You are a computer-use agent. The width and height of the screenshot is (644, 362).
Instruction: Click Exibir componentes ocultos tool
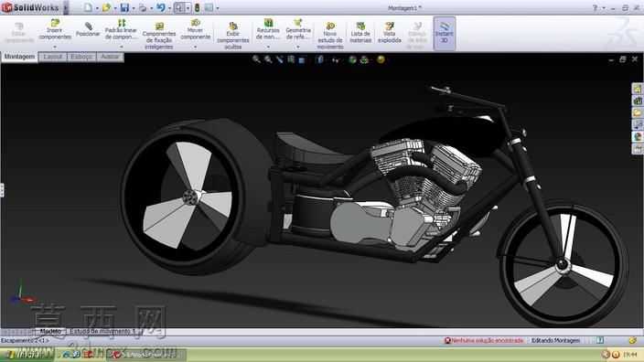point(233,36)
